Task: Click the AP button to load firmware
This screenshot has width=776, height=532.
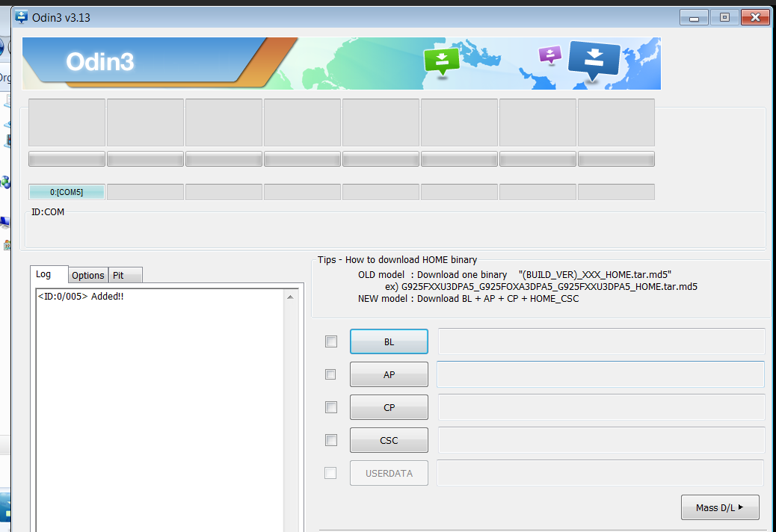Action: (389, 374)
